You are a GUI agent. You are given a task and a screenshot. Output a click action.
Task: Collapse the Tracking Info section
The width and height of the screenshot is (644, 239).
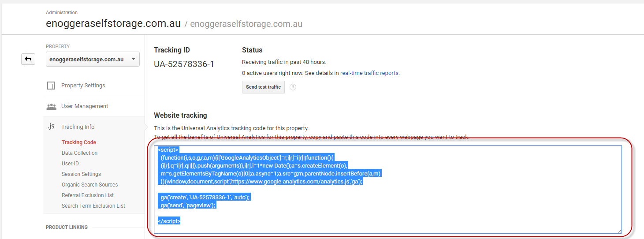click(x=78, y=127)
